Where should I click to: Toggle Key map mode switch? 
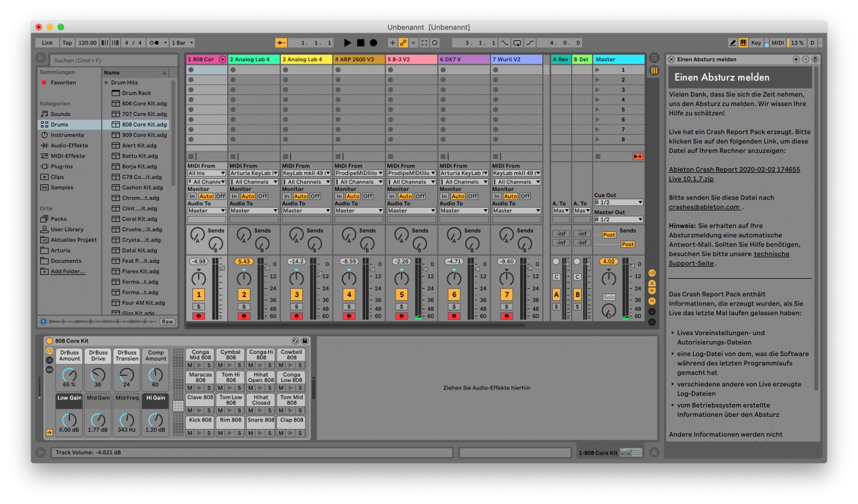coord(756,42)
